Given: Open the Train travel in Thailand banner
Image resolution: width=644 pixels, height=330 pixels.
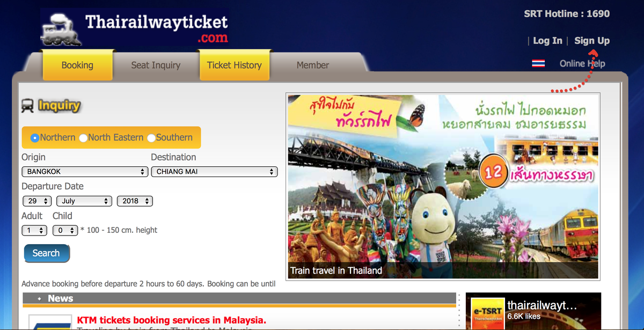Looking at the screenshot, I should pos(443,186).
